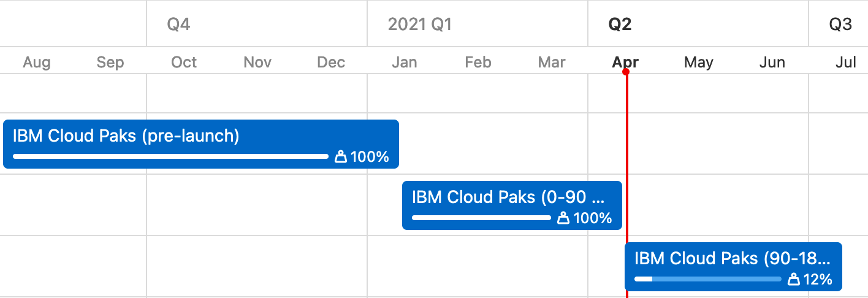Click the 12% completion label
Screen dimensions: 868x298
click(x=818, y=280)
